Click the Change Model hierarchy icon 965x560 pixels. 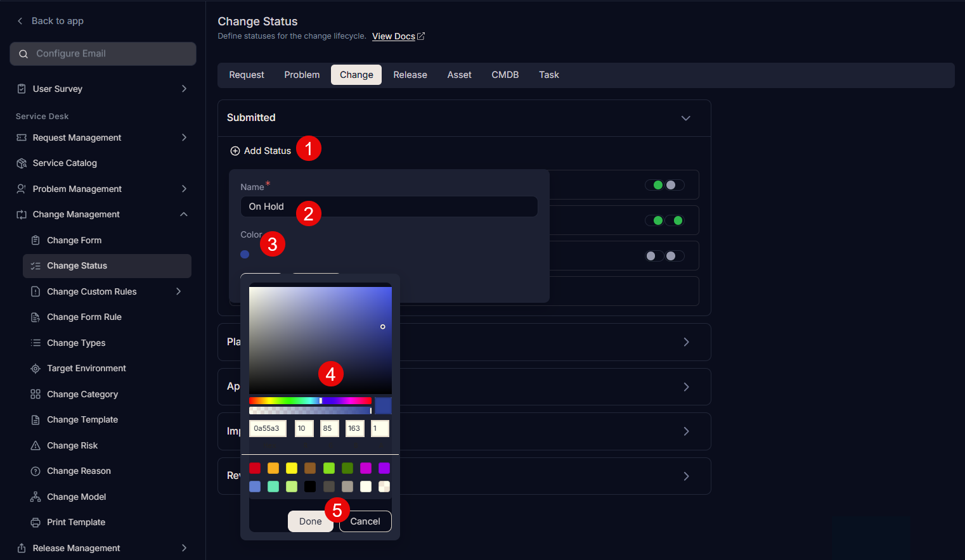pos(36,497)
